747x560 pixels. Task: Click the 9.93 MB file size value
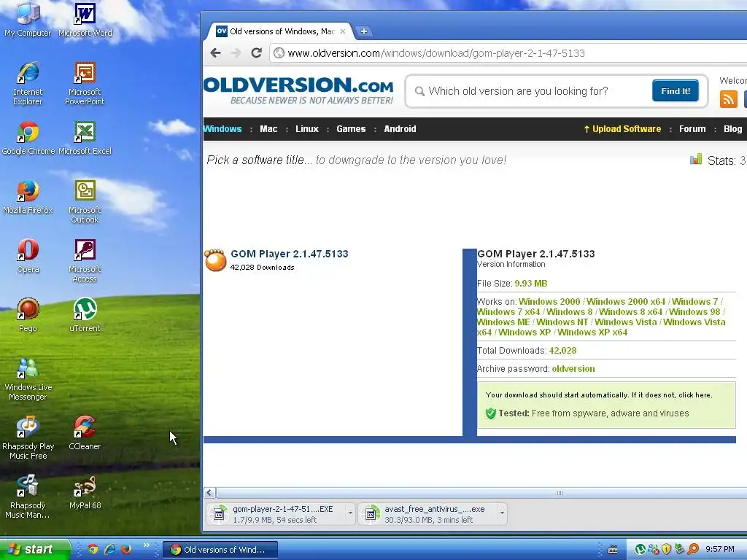click(x=531, y=284)
